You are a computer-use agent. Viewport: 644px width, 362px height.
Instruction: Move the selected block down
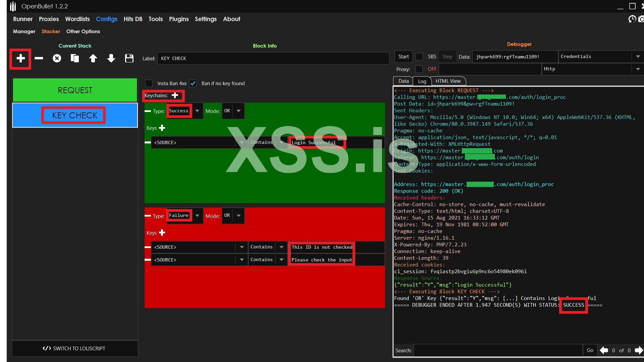point(111,59)
